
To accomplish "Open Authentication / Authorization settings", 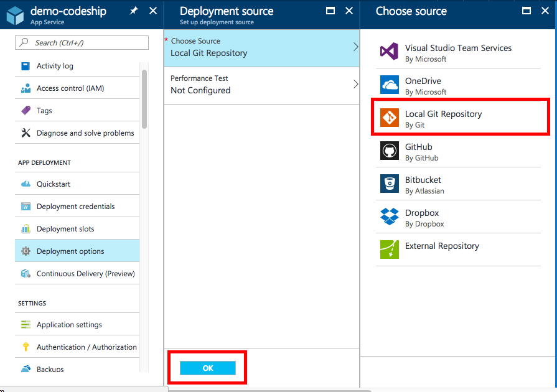I will coord(77,347).
